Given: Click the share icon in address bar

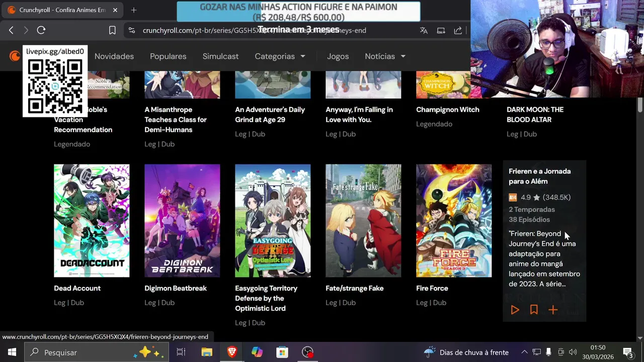Looking at the screenshot, I should click(x=458, y=30).
